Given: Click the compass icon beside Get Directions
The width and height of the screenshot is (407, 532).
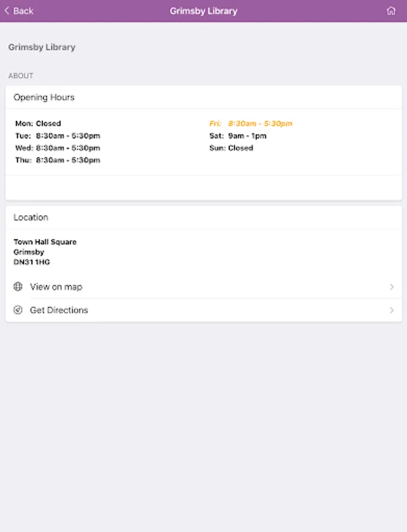Looking at the screenshot, I should [18, 310].
